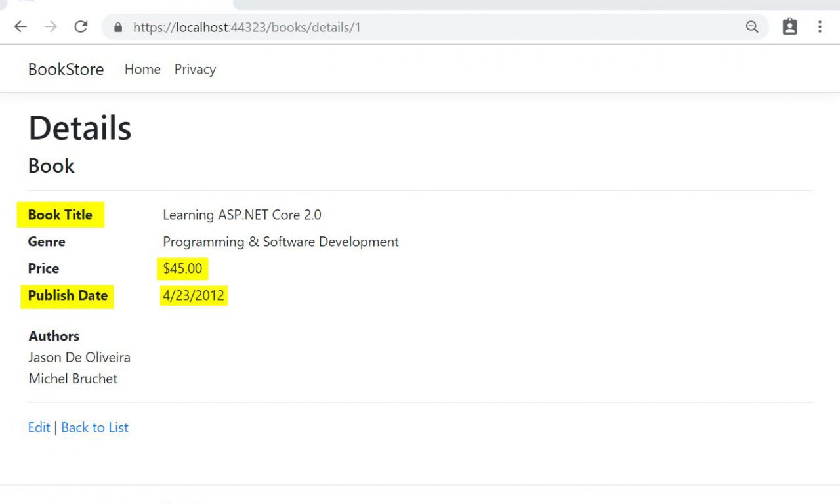This screenshot has height=504, width=840.
Task: Click the highlighted 4/23/2012 publish date
Action: click(x=194, y=295)
